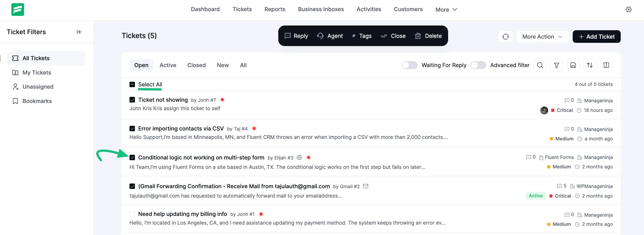Click the Add Ticket button

click(x=596, y=36)
